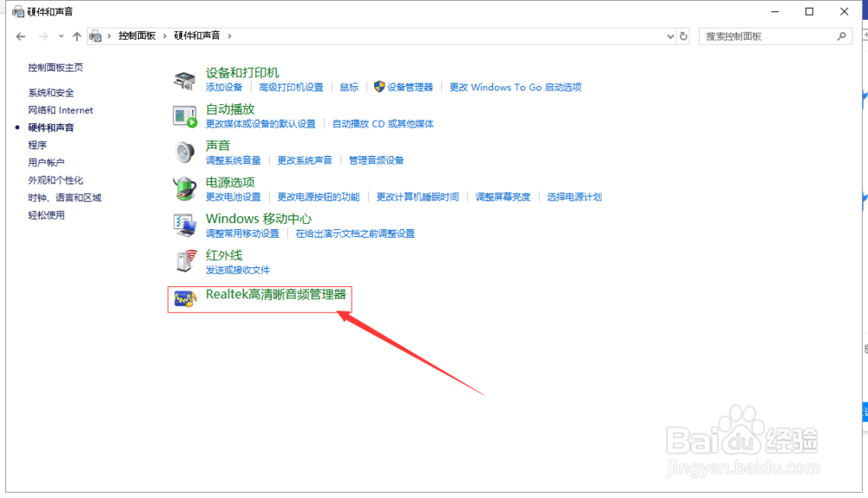This screenshot has width=868, height=498.
Task: Maximize the control panel window
Action: (809, 11)
